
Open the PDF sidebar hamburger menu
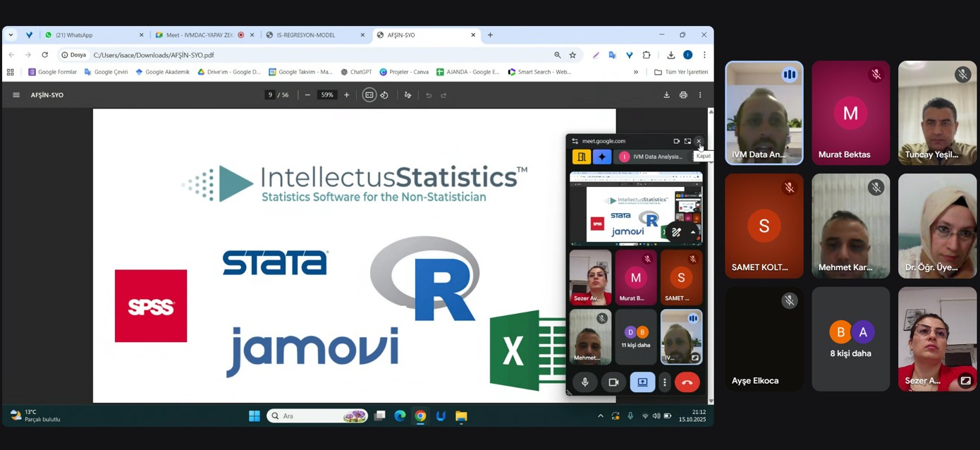coord(16,95)
